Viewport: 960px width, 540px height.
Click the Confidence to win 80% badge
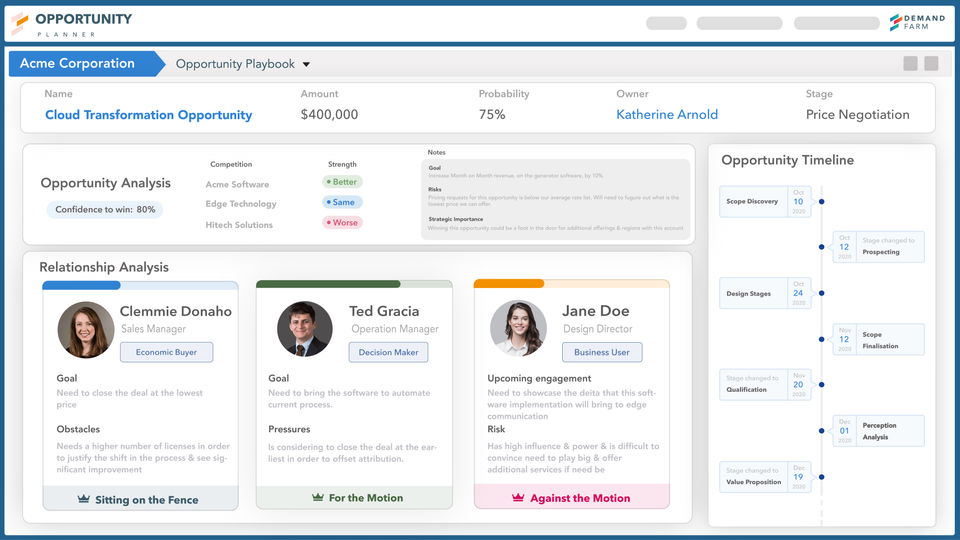pyautogui.click(x=105, y=209)
